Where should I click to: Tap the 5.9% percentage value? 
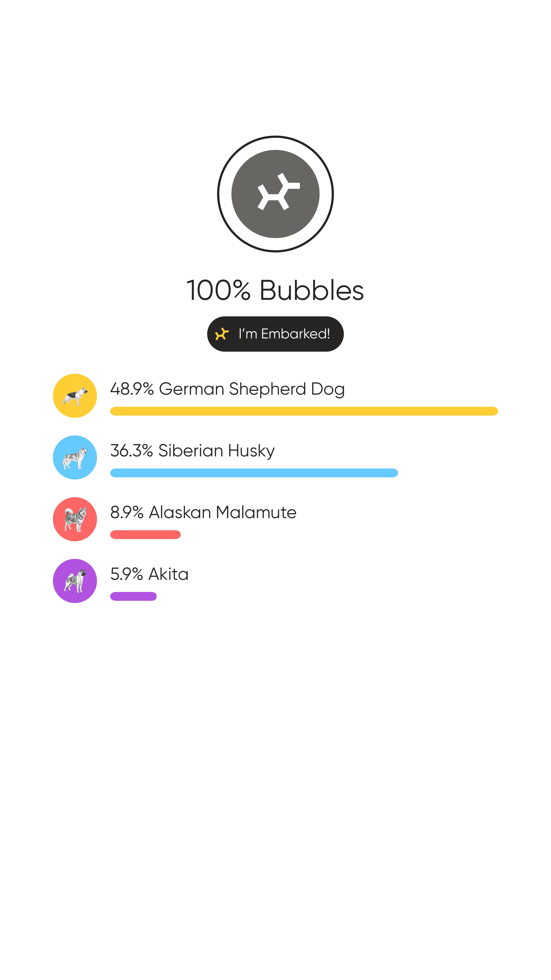pyautogui.click(x=126, y=574)
